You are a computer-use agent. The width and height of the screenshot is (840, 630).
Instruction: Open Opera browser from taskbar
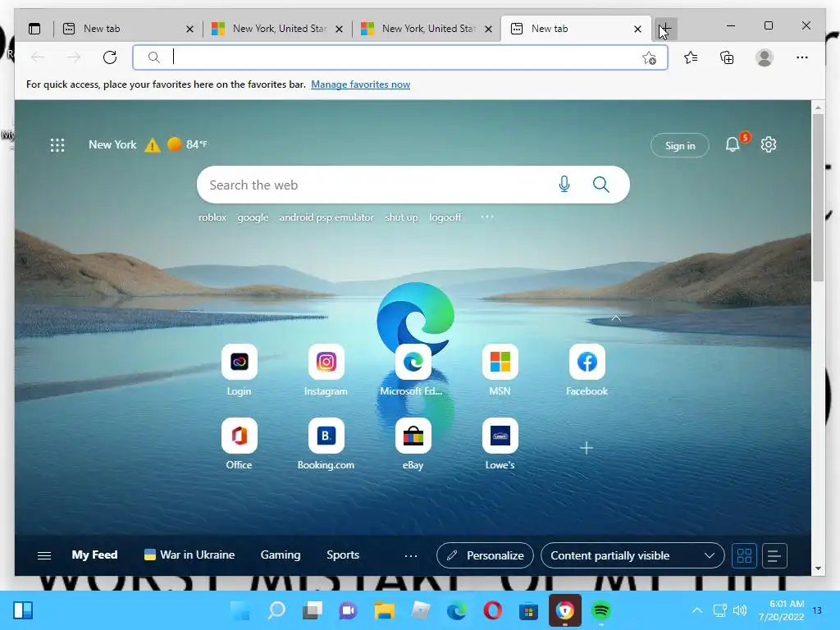(x=492, y=610)
